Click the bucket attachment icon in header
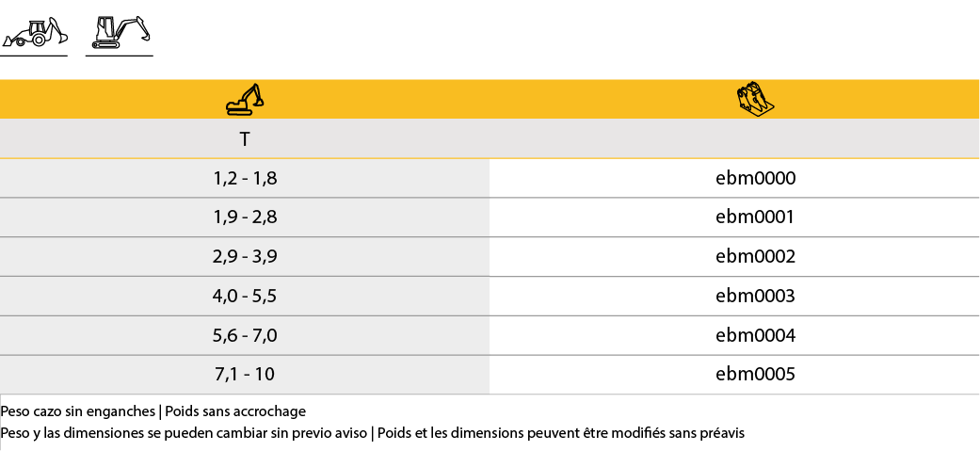The width and height of the screenshot is (980, 451). [755, 99]
